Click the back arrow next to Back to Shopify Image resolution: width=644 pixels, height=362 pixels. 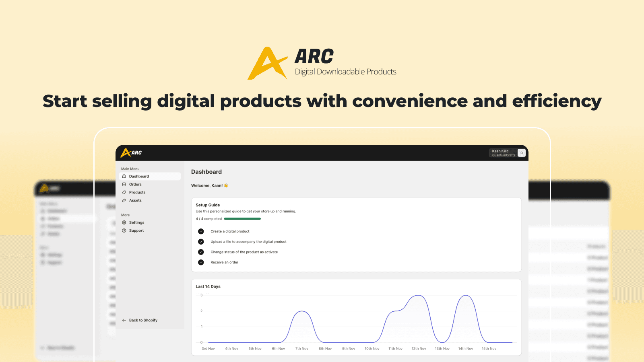coord(124,320)
